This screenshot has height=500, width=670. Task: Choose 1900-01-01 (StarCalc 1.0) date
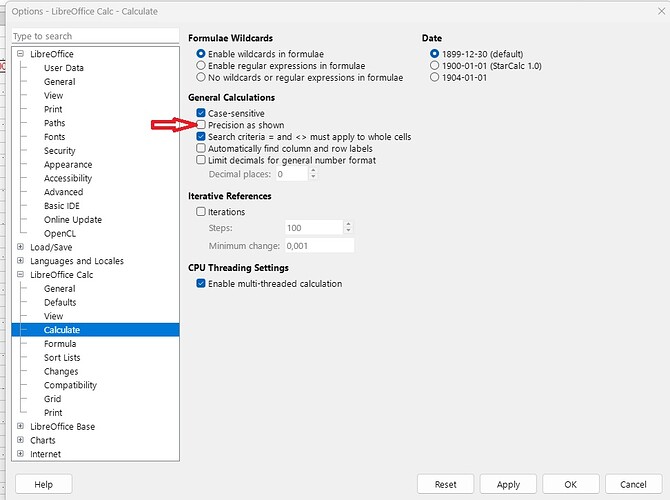[x=435, y=66]
